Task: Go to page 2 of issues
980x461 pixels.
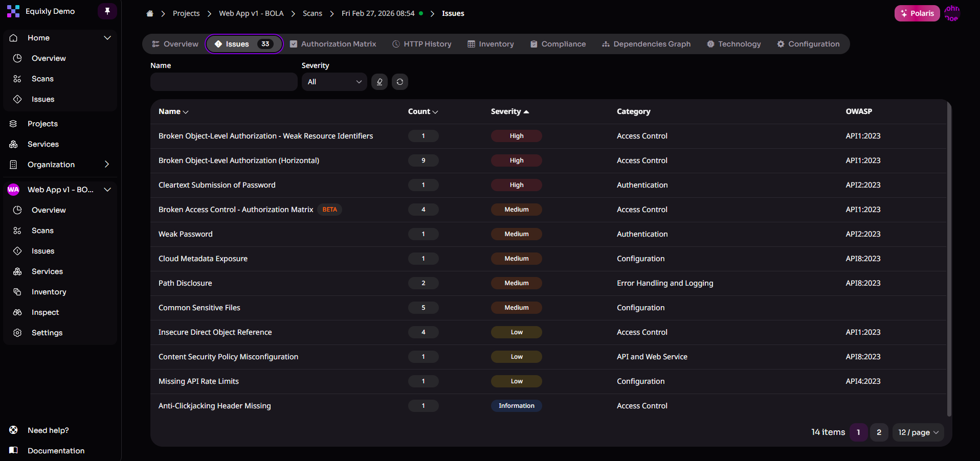Action: [x=879, y=432]
